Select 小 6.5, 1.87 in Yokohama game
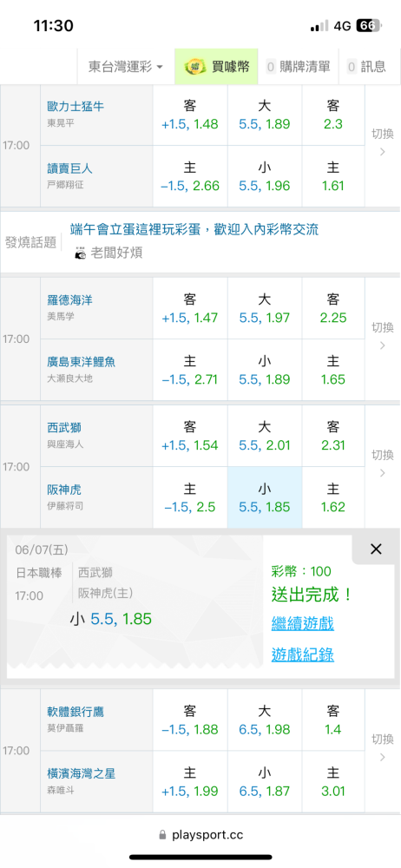The image size is (401, 868). pyautogui.click(x=265, y=782)
